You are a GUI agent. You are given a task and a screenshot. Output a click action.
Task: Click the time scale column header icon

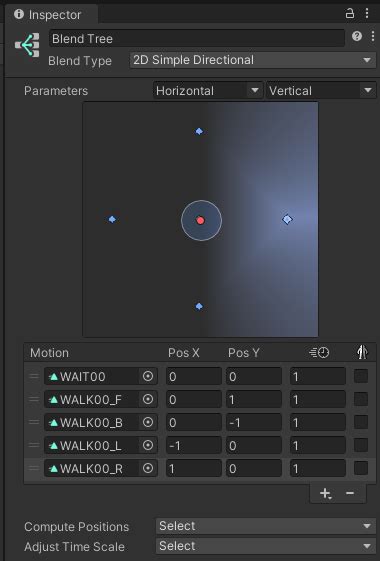pos(319,353)
